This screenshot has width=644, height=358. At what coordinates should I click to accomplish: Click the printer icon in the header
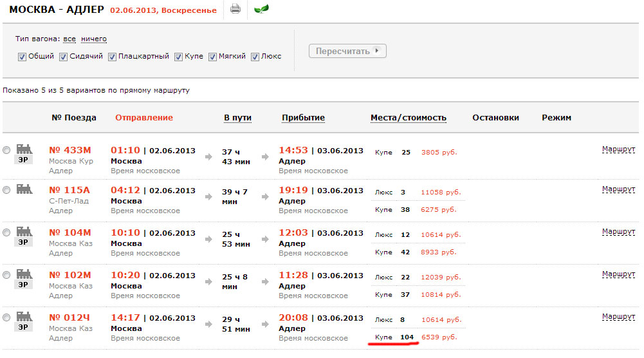tap(235, 9)
